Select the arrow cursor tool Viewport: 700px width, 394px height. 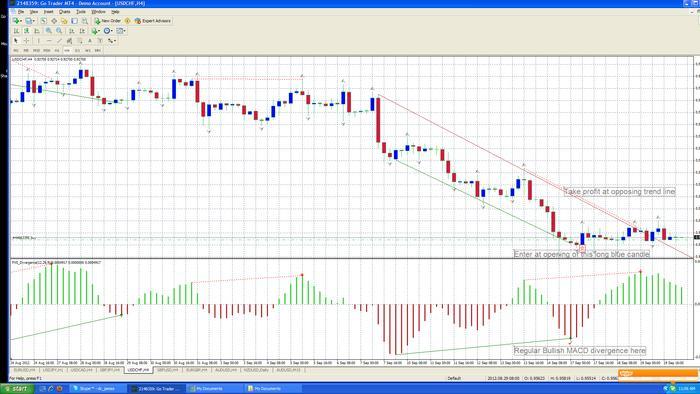(x=16, y=41)
